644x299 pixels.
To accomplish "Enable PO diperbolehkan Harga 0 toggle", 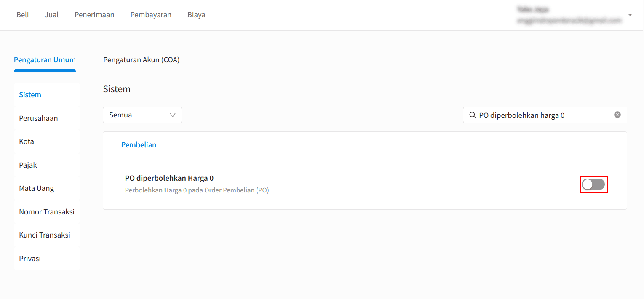I will click(x=593, y=184).
